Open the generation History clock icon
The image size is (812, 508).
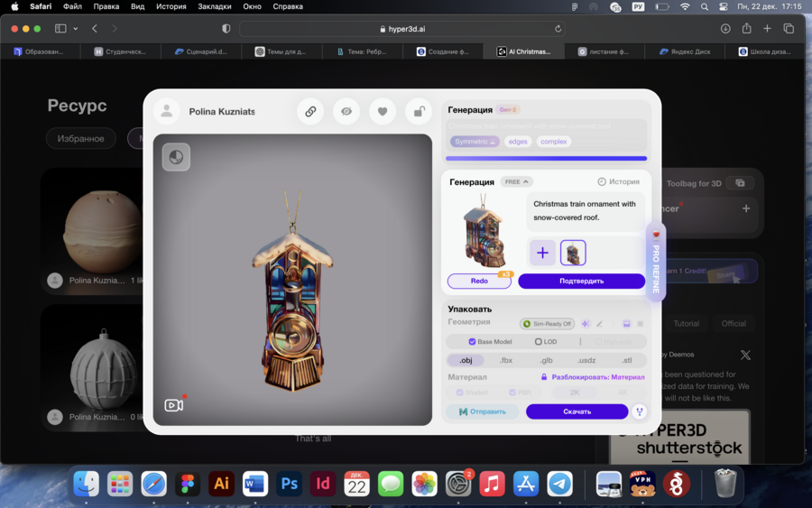click(602, 181)
